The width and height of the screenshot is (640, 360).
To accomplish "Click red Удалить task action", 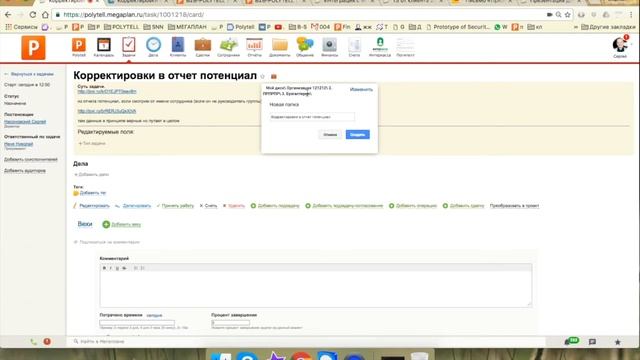I will pyautogui.click(x=236, y=206).
